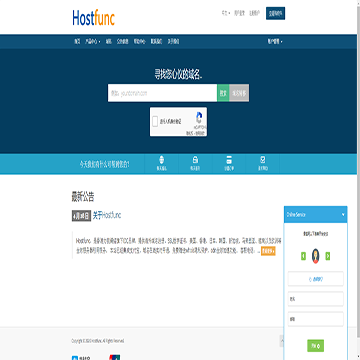Open the first navigation menu item (home)
Screen dimensions: 360x360
[77, 42]
